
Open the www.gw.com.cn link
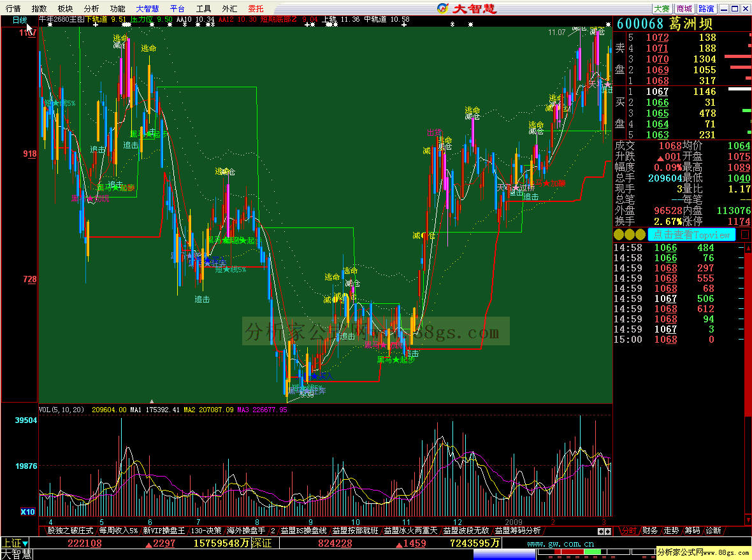coord(560,543)
